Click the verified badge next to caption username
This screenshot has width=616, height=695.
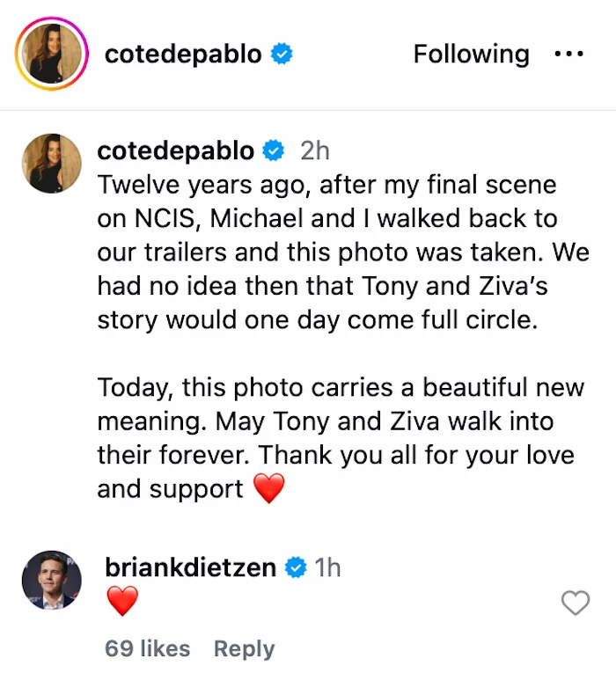(274, 151)
